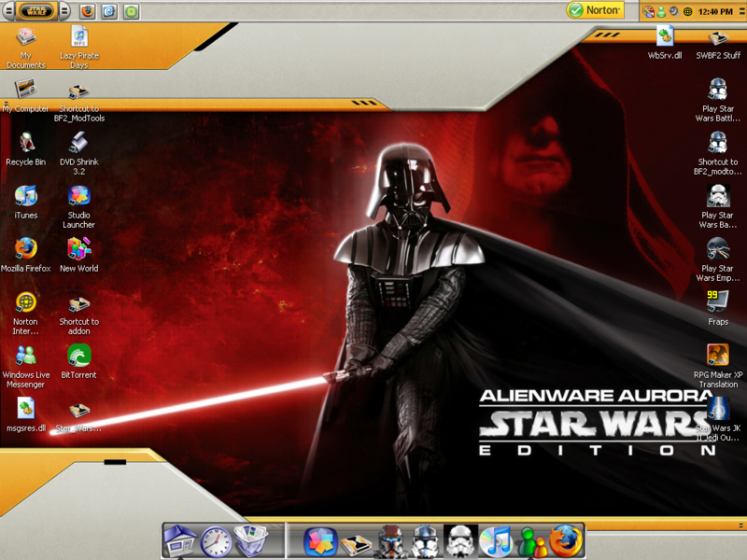The width and height of the screenshot is (747, 560).
Task: Open the Shortcut to BF2_ModTools folder icon
Action: (79, 102)
